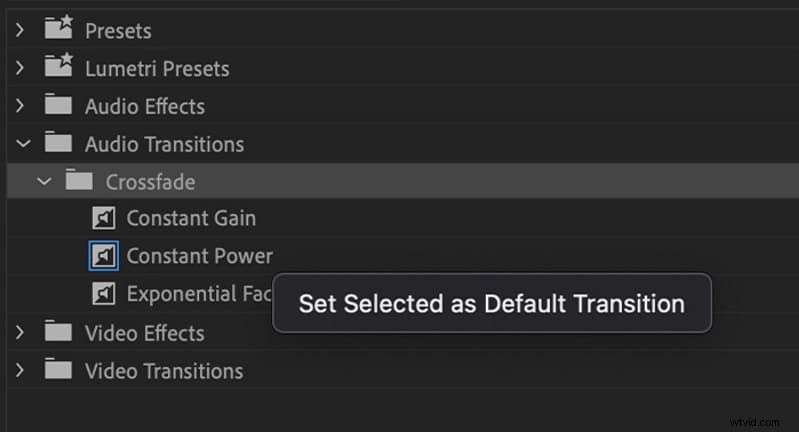Click the Exponential Fade transition icon
Viewport: 799px width, 432px height.
103,294
